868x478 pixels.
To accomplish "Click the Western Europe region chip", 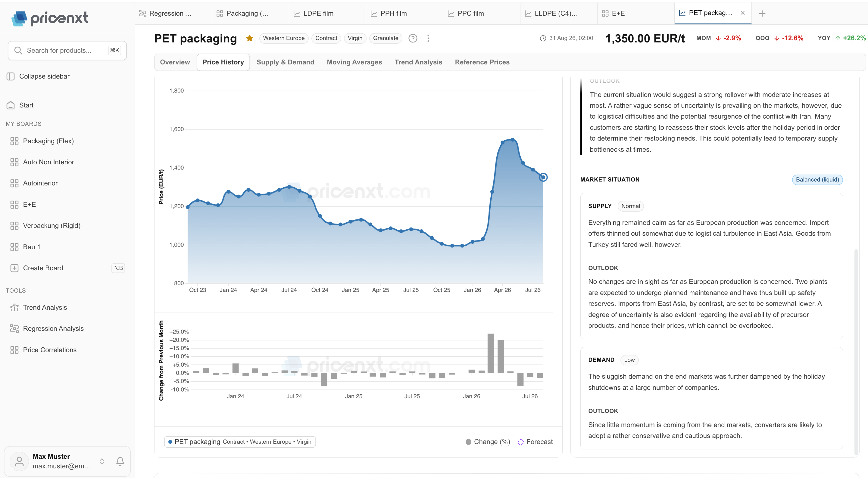I will pyautogui.click(x=284, y=38).
